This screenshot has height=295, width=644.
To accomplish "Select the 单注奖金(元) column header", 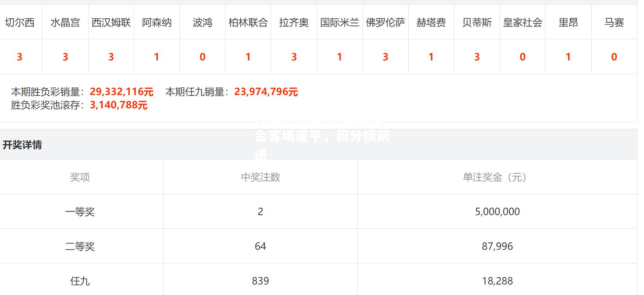I will tap(497, 177).
